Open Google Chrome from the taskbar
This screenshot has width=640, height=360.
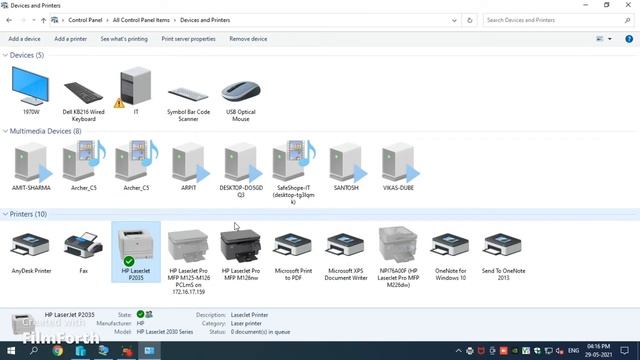(x=58, y=351)
